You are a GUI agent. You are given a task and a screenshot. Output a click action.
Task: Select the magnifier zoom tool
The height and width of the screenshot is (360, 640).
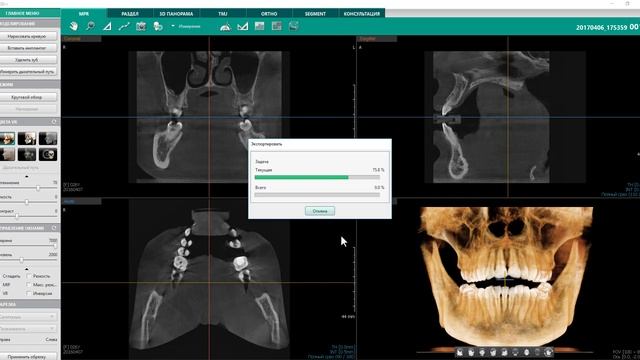point(90,26)
